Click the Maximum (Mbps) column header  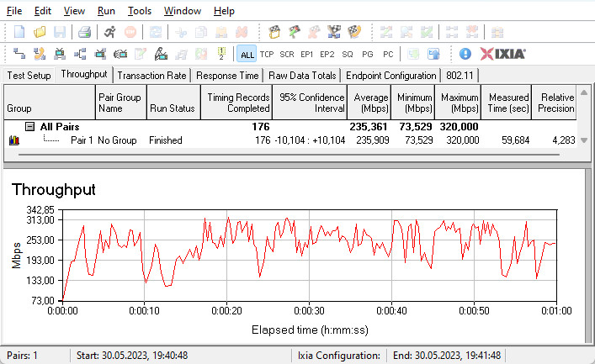point(459,103)
